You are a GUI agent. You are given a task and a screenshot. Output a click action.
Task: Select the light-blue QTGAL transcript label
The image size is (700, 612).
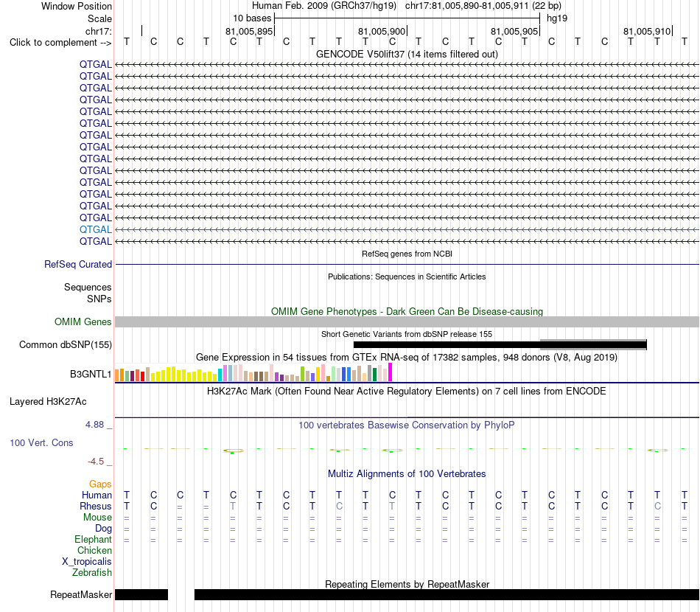(x=96, y=229)
